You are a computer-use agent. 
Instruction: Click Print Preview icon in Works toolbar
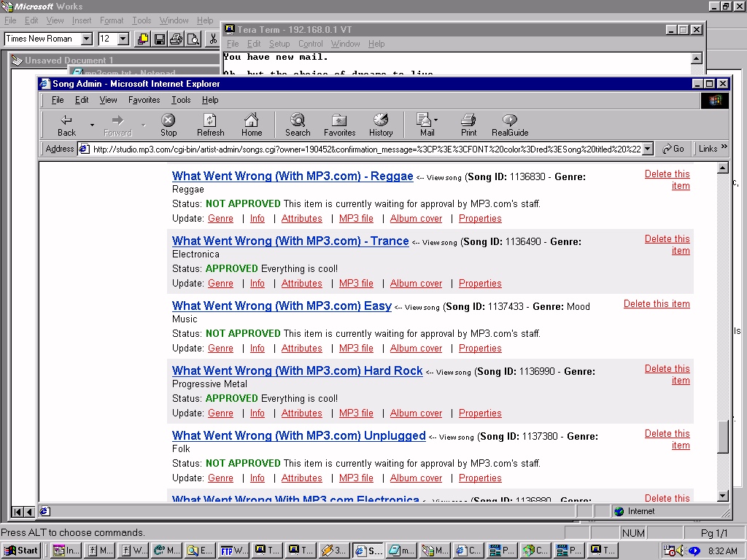[x=193, y=39]
